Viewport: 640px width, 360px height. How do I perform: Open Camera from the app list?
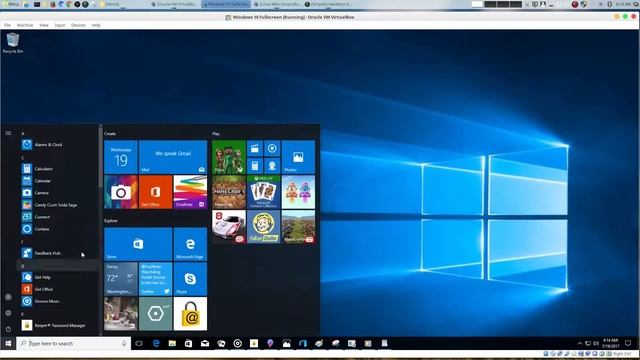click(x=57, y=193)
